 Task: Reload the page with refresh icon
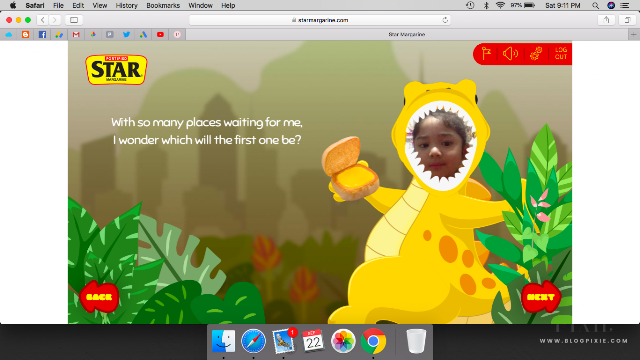click(445, 20)
